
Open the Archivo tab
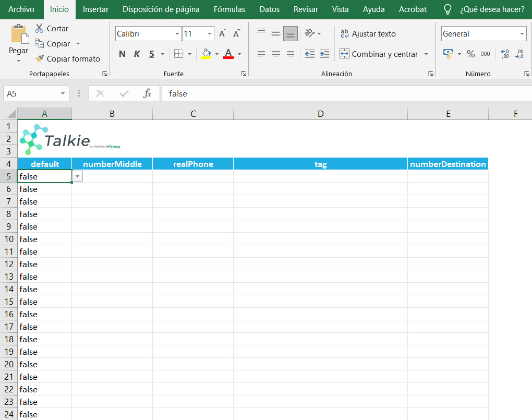tap(21, 9)
